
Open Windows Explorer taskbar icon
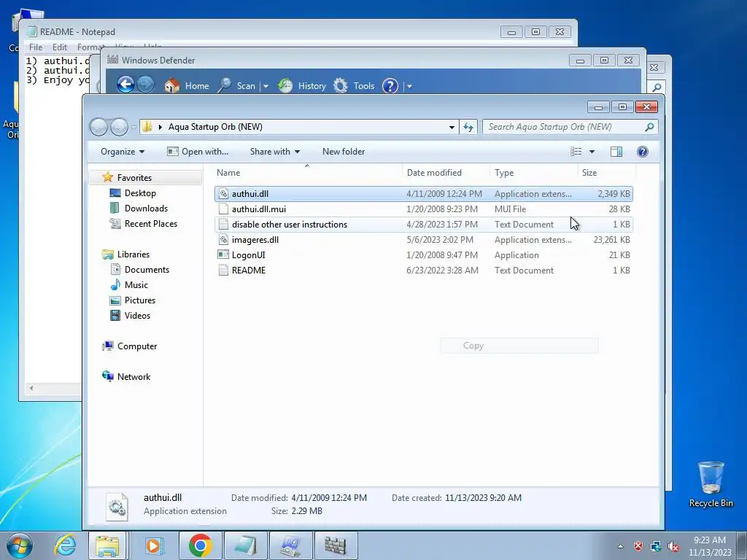click(107, 545)
